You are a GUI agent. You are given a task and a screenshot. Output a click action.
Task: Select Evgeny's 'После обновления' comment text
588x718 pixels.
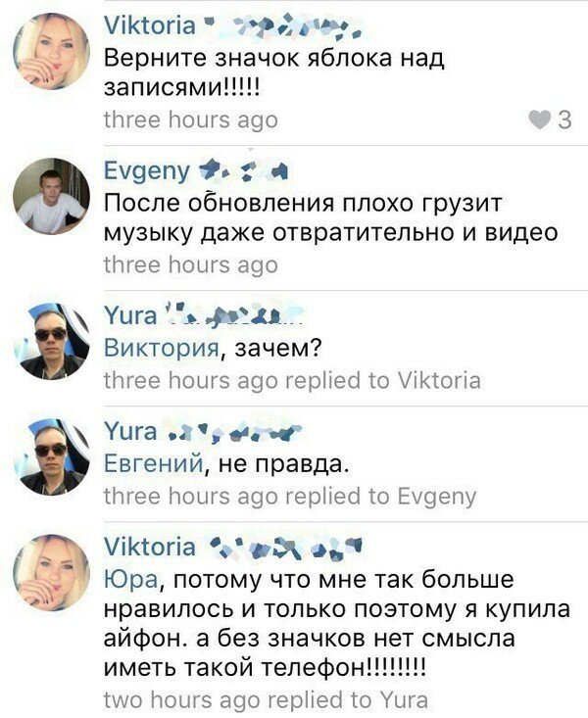tap(331, 218)
